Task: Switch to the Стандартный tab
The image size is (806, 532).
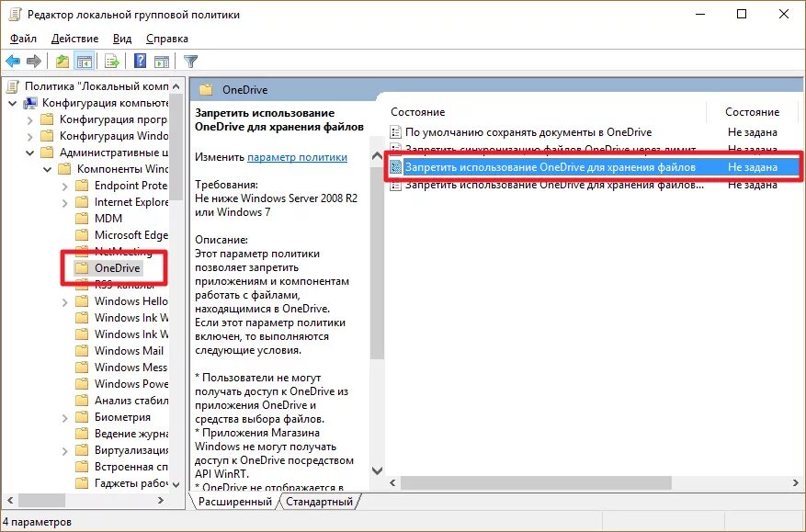Action: point(319,502)
